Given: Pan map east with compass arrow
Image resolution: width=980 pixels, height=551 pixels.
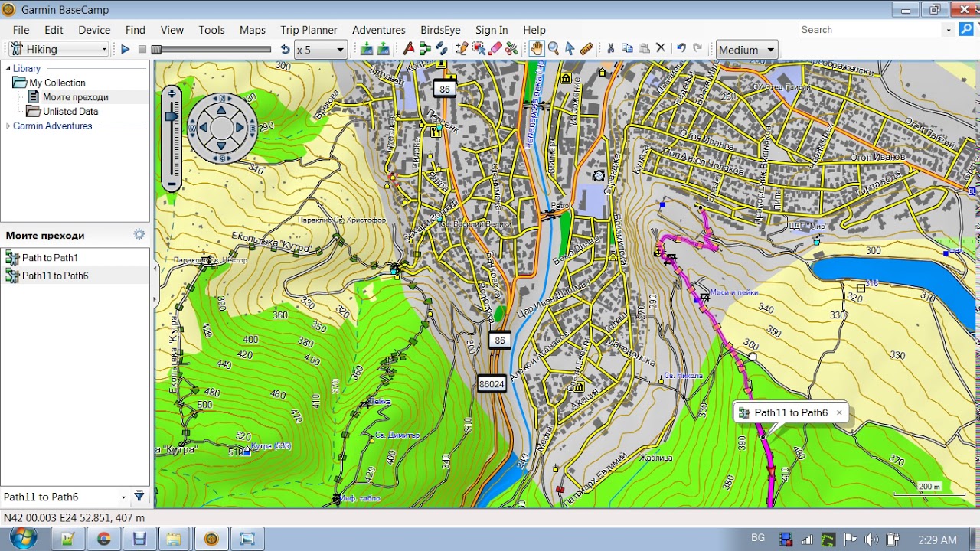Looking at the screenshot, I should coord(240,128).
